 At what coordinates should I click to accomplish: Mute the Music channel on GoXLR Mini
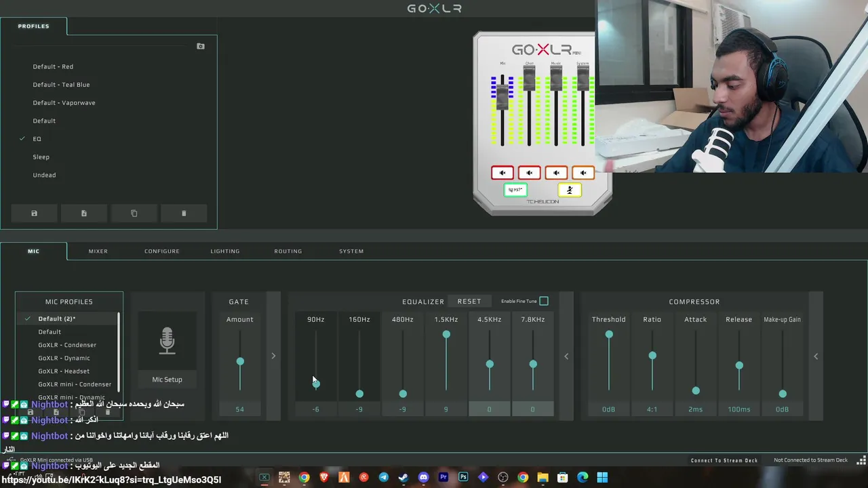click(x=556, y=173)
